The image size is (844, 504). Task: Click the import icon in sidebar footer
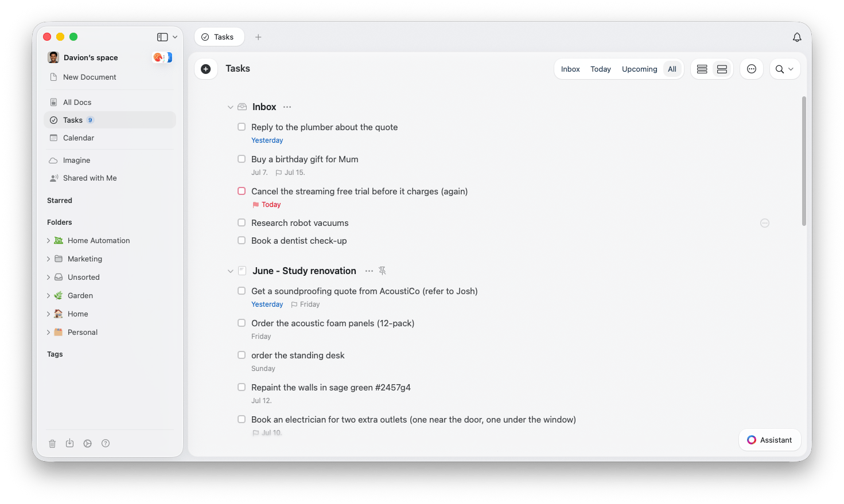[x=69, y=443]
